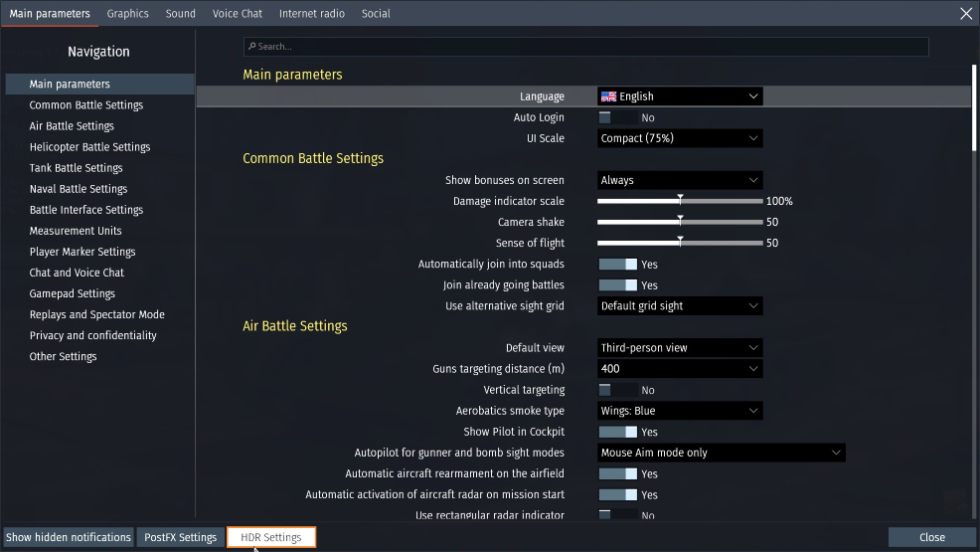Open Battle Interface Settings
The image size is (980, 552).
click(x=86, y=210)
